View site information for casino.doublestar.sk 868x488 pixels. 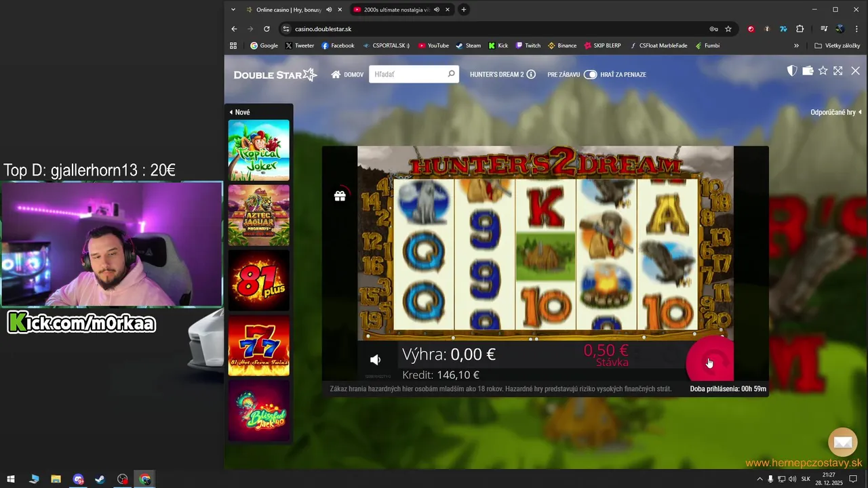click(x=286, y=29)
